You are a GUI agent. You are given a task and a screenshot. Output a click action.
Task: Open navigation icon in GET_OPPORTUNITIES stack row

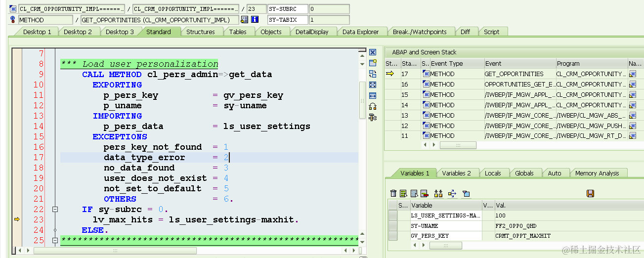pyautogui.click(x=633, y=74)
